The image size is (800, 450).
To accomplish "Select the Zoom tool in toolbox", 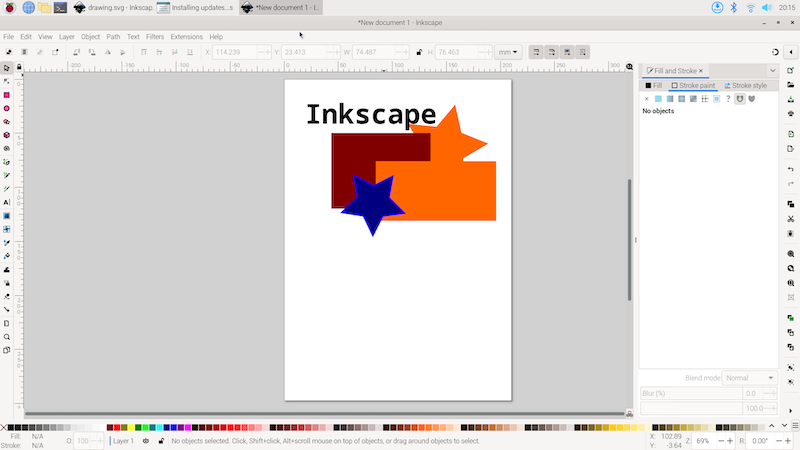I will [7, 337].
